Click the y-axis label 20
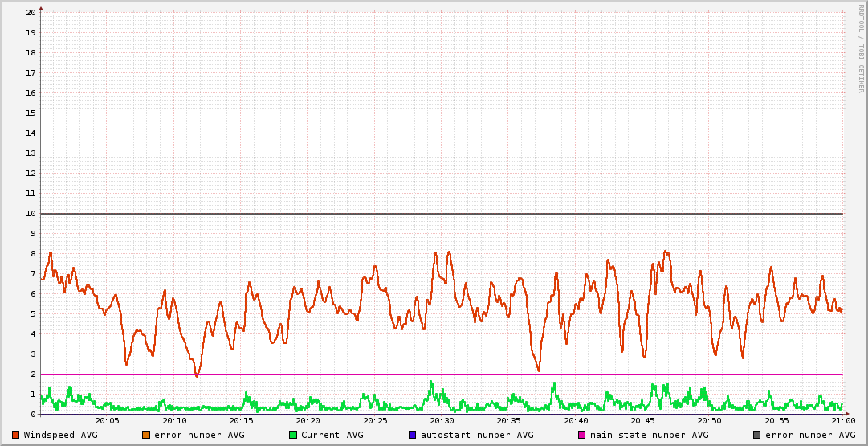The width and height of the screenshot is (868, 446). click(x=31, y=13)
